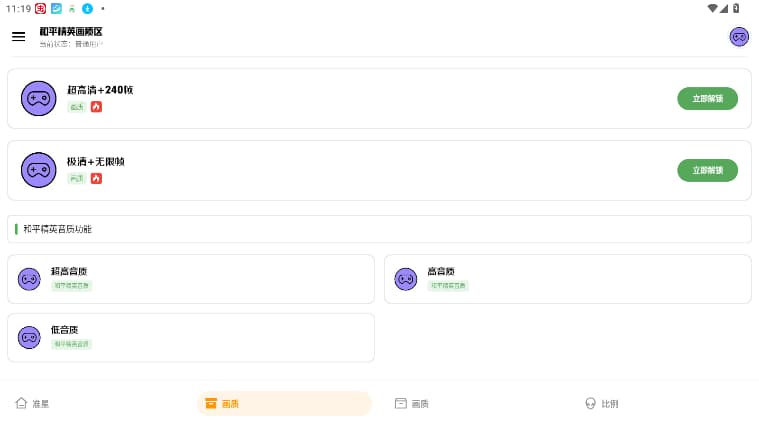This screenshot has width=759, height=427.
Task: Open the gray tab left of 比例
Action: tap(411, 403)
